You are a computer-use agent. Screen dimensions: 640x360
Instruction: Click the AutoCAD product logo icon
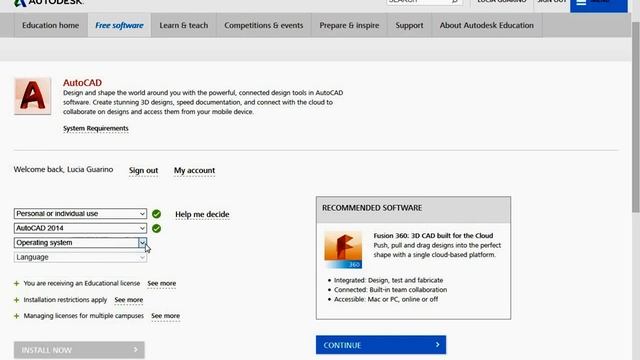[x=33, y=96]
